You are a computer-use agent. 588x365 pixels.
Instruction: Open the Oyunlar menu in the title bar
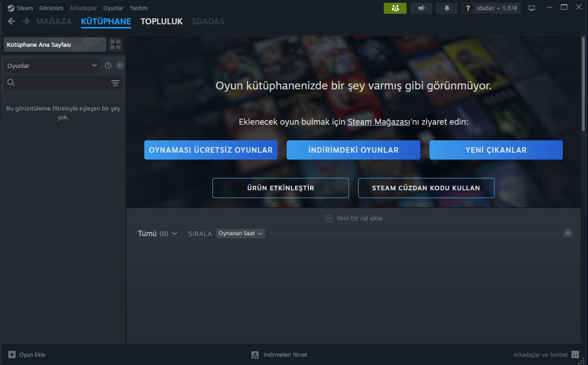click(x=114, y=8)
